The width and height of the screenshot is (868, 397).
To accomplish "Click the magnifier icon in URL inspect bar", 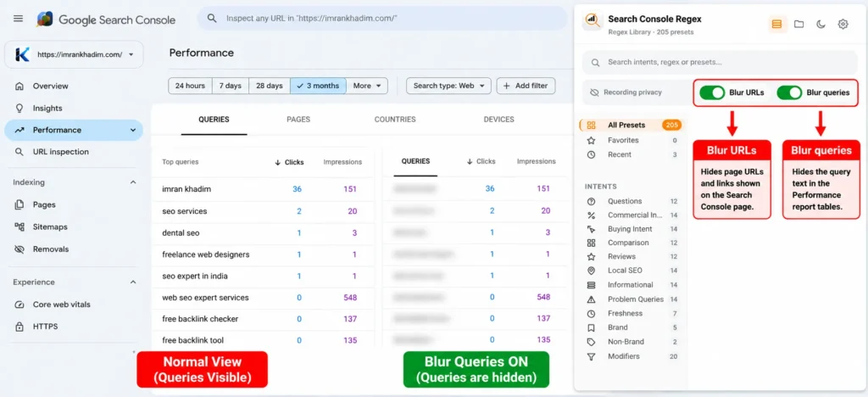I will pos(211,19).
